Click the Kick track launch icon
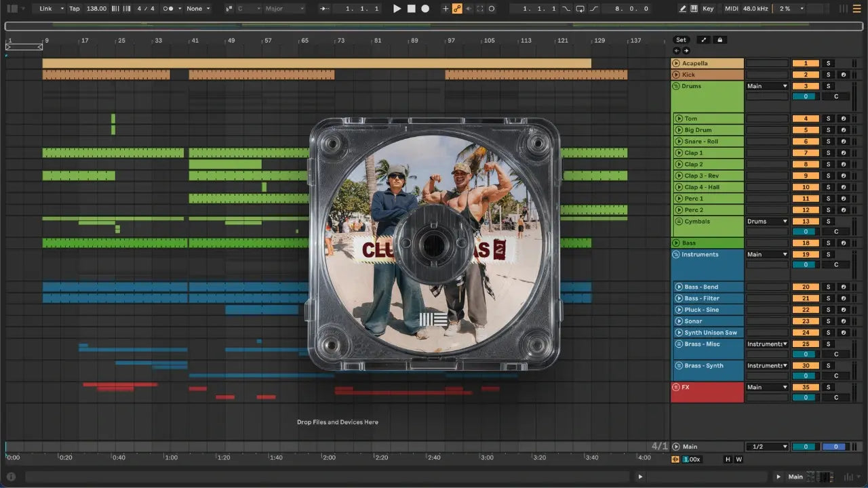868x488 pixels. (676, 75)
